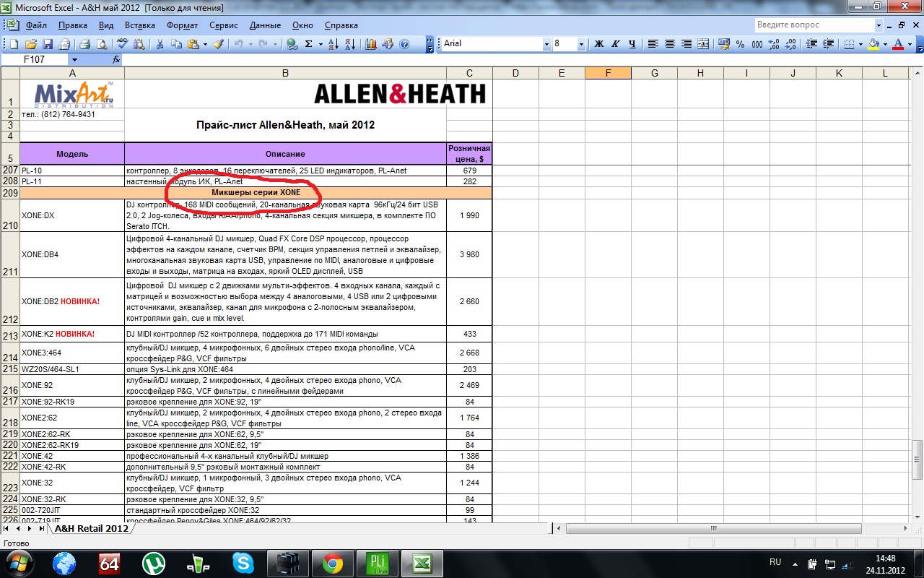Open print preview from the toolbar
The height and width of the screenshot is (578, 924).
coord(102,44)
